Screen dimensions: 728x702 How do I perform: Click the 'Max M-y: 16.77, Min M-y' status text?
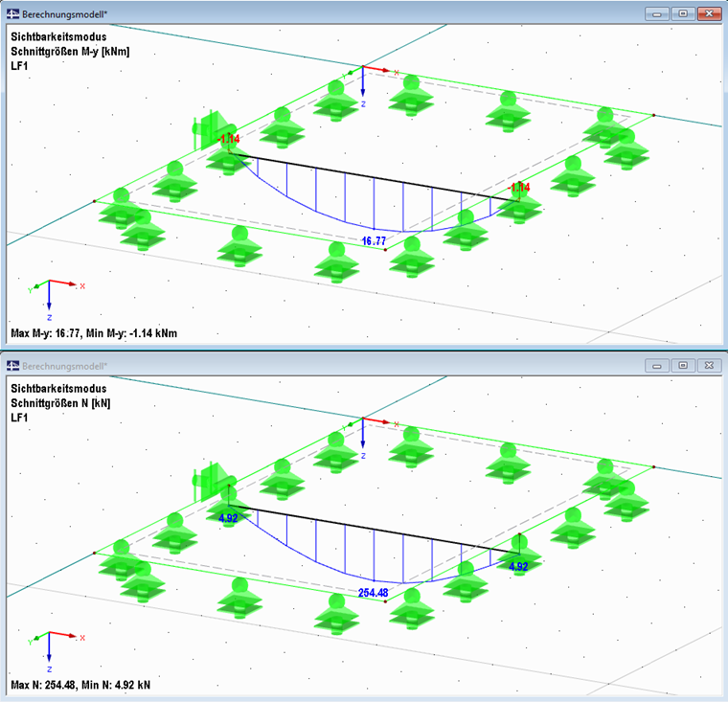coord(94,333)
